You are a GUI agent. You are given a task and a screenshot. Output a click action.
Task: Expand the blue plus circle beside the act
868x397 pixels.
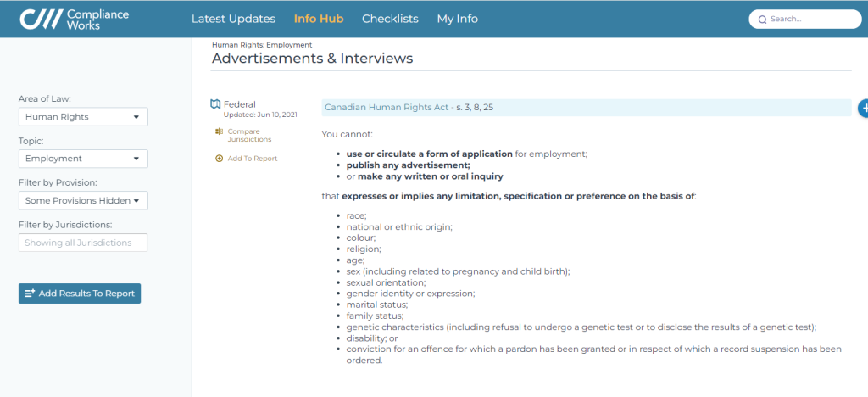pos(863,108)
